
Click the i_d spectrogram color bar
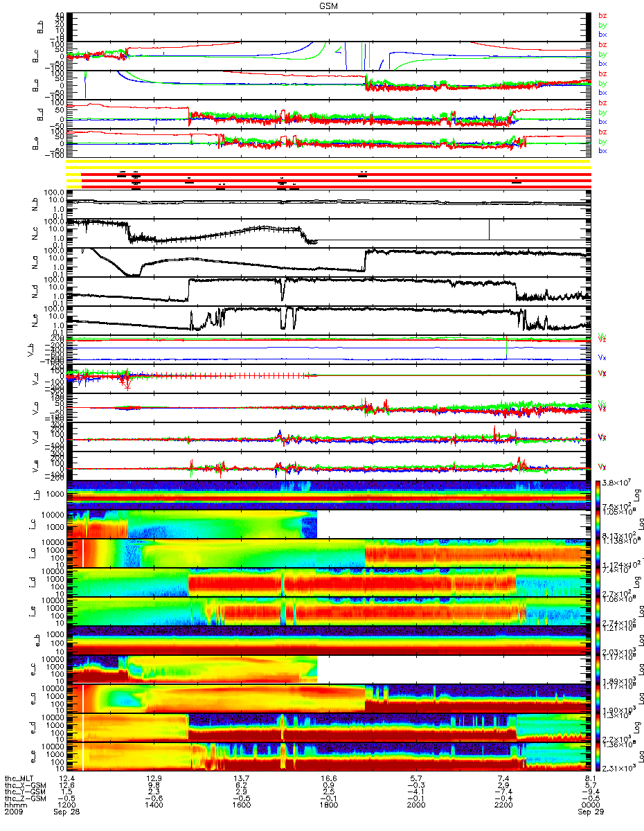pyautogui.click(x=599, y=582)
